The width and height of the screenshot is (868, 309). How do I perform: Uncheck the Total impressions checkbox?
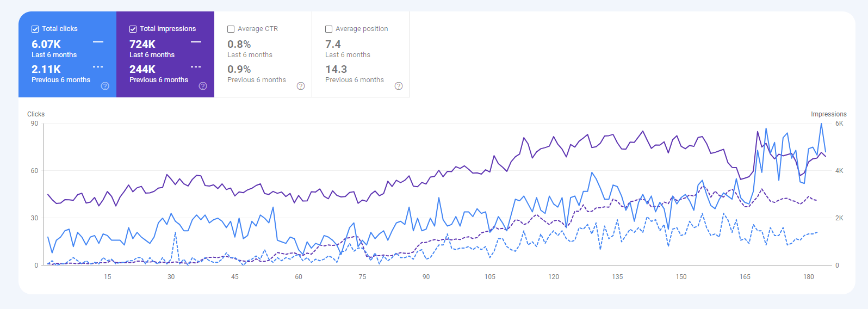pyautogui.click(x=133, y=29)
